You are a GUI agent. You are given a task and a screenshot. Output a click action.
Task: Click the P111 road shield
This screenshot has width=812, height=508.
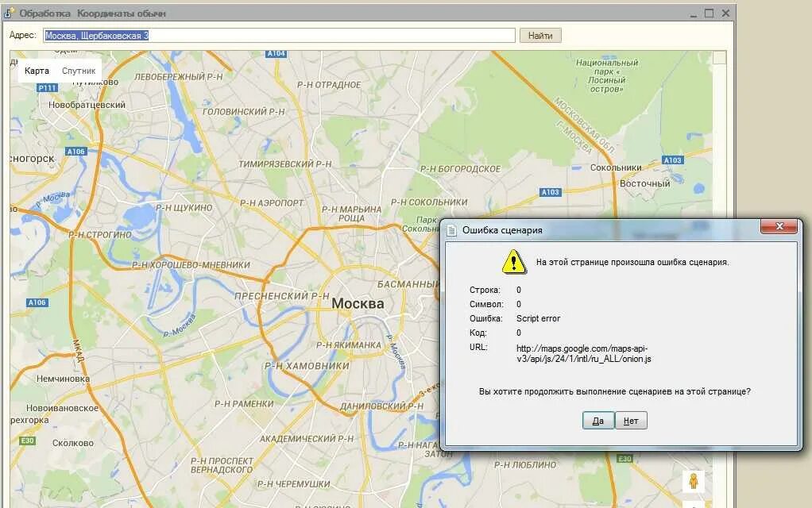(47, 88)
